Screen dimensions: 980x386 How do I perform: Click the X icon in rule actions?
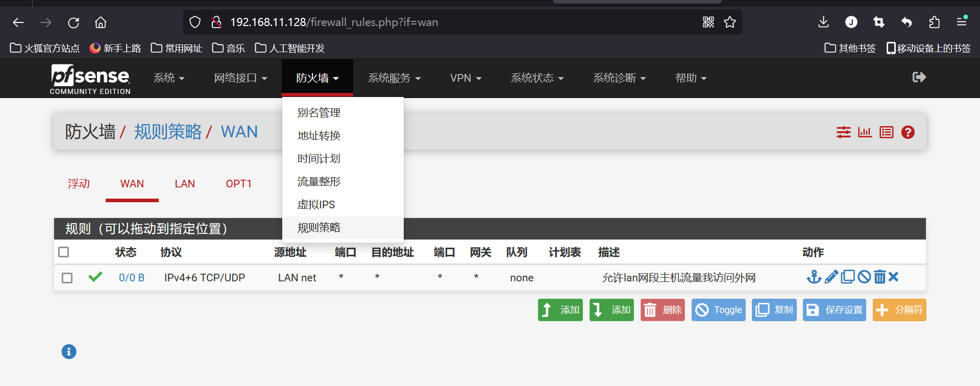tap(893, 277)
